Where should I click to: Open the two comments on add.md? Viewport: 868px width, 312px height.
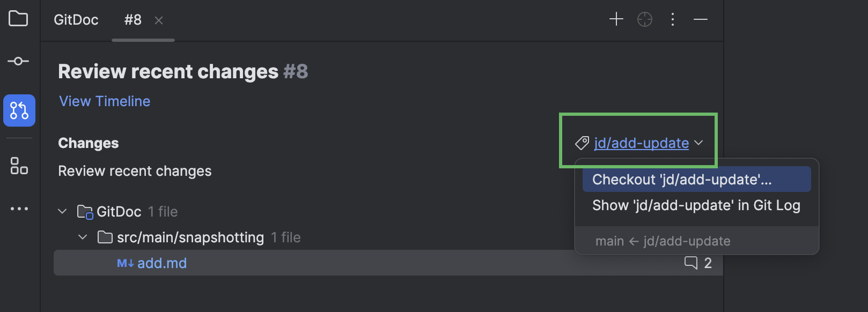[698, 263]
